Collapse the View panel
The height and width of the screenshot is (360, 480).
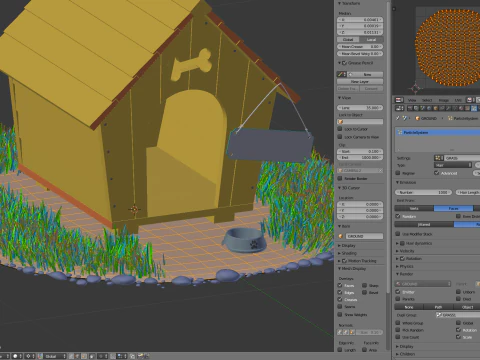(x=340, y=98)
